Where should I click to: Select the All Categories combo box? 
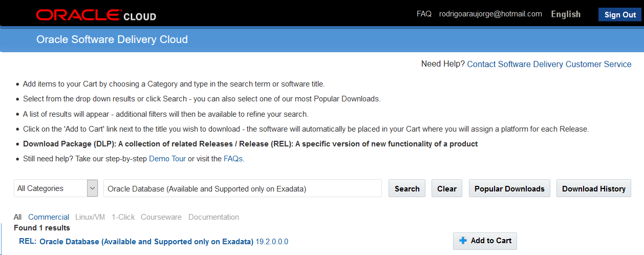[56, 188]
